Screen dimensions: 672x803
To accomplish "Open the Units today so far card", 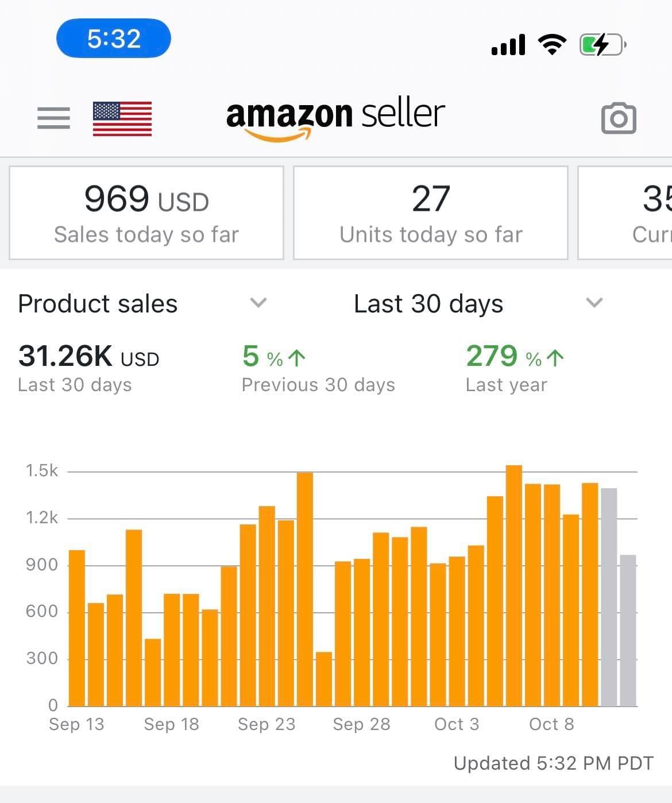I will (x=431, y=213).
